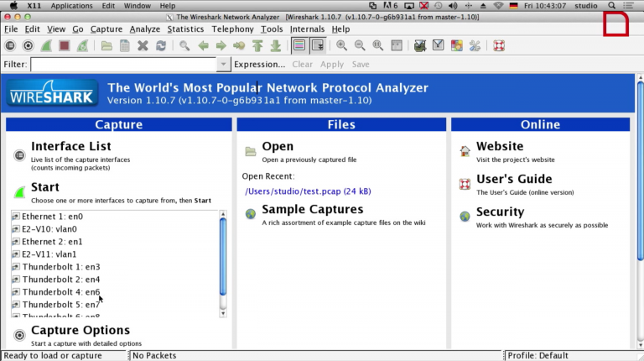Viewport: 644px width, 361px height.
Task: Toggle packet list colorization
Action: point(299,45)
